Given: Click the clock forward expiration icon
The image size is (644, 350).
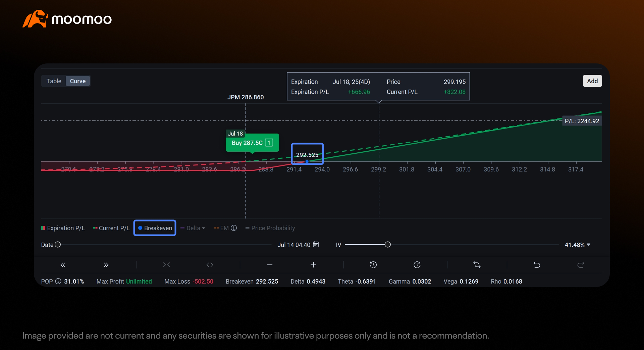Looking at the screenshot, I should (x=417, y=265).
